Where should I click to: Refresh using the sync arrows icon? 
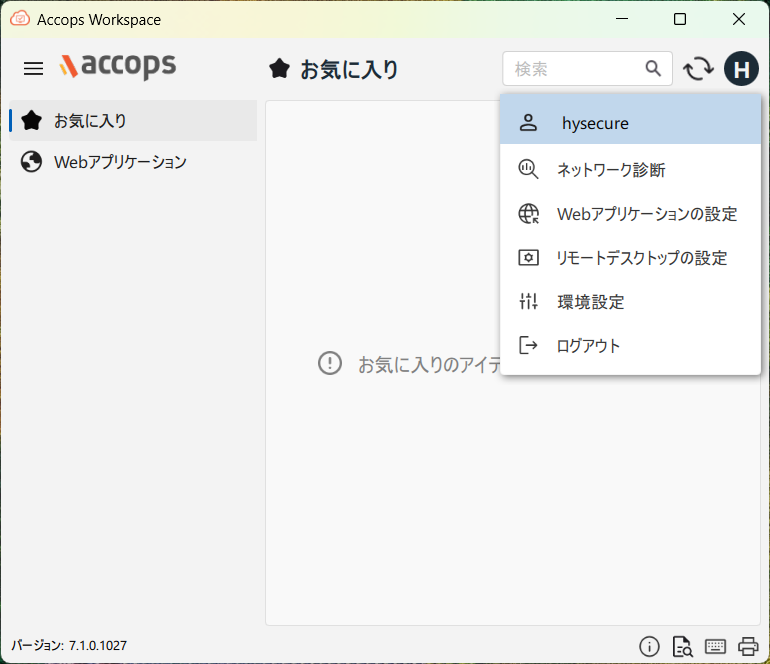pos(698,69)
